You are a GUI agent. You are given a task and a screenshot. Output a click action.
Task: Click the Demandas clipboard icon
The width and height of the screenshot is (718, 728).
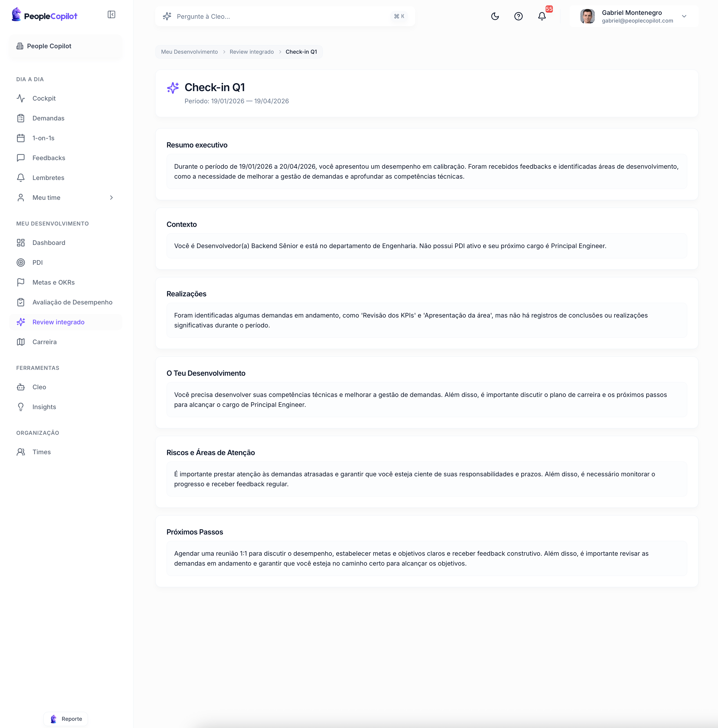point(21,118)
